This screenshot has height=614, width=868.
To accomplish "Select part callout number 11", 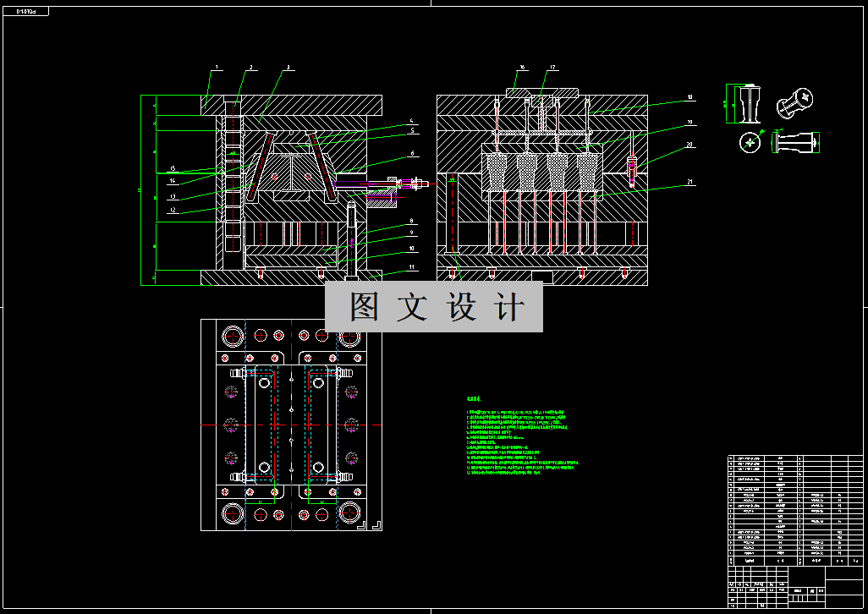I will point(412,267).
